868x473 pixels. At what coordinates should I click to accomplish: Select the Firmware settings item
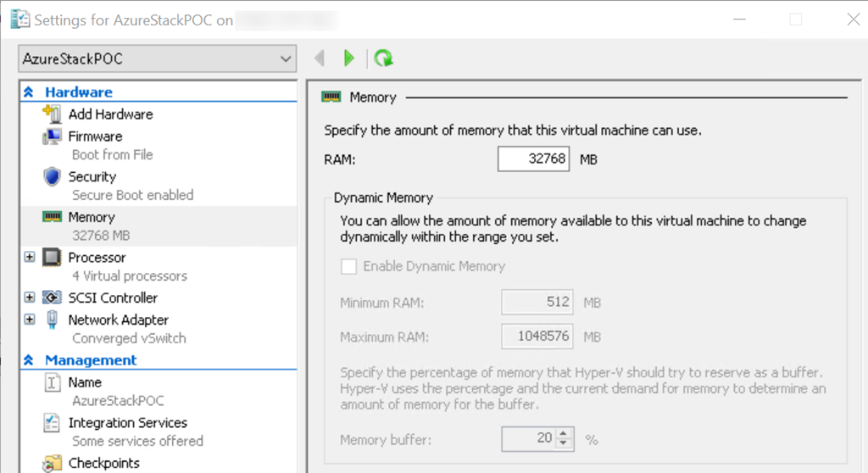tap(95, 136)
